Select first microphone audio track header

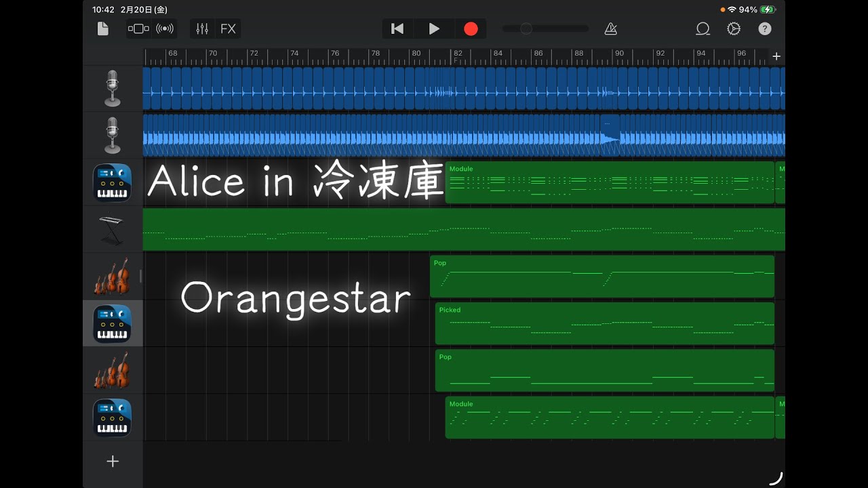tap(113, 88)
